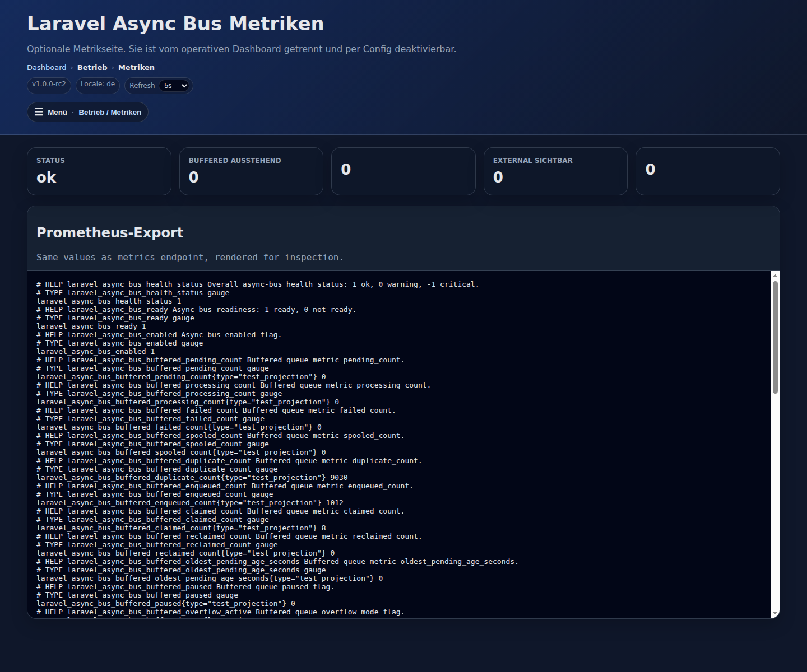
Task: Click text 'Same values as metrics endpoint'
Action: 120,258
